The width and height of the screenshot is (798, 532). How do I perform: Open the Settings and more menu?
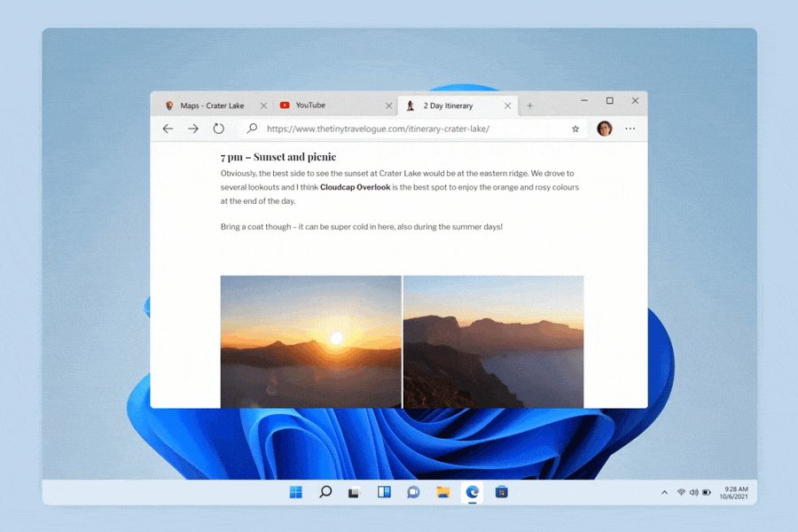tap(630, 129)
